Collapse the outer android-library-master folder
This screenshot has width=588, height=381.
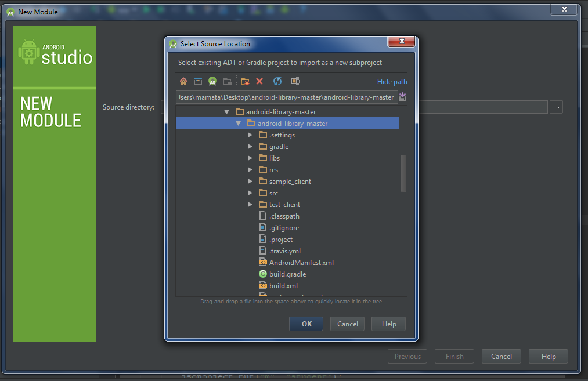226,112
